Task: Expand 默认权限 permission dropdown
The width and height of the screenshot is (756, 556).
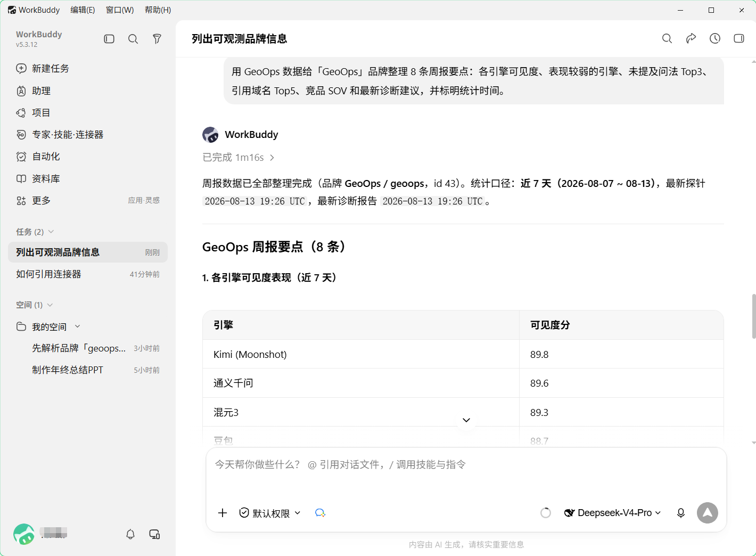Action: (270, 513)
